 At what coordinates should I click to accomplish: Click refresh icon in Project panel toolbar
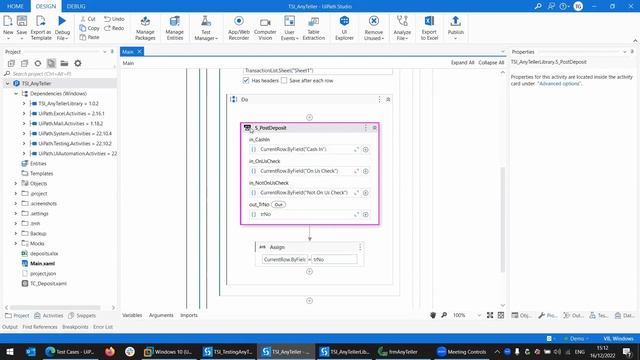[x=38, y=63]
